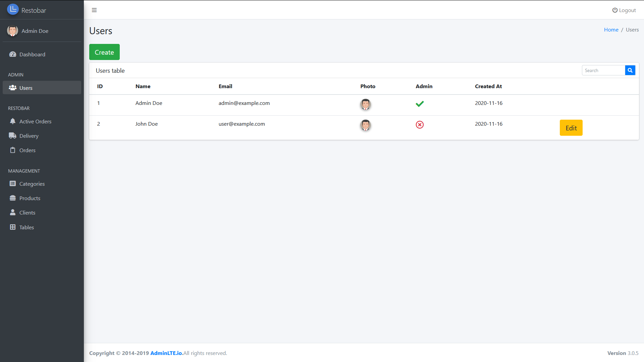Focus the Search input field

coord(603,70)
